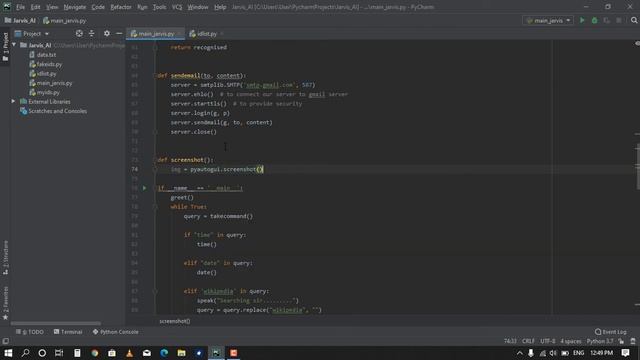Click the run gutter arrow beside if __name__
Viewport: 640px width, 360px height.
pos(144,188)
